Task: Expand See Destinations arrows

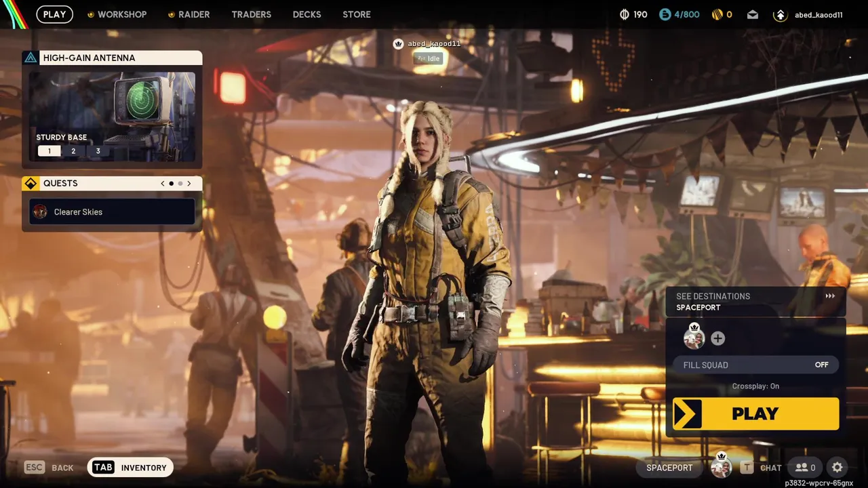Action: [830, 296]
